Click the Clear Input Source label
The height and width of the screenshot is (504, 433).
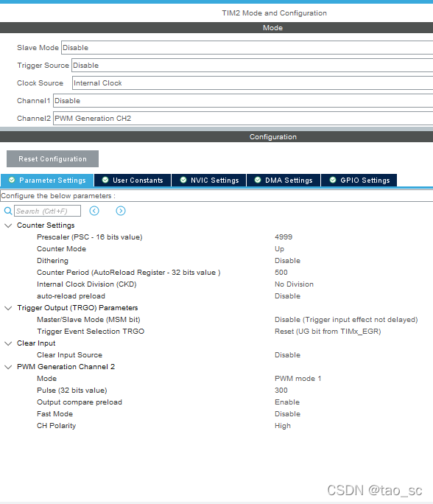pos(69,355)
